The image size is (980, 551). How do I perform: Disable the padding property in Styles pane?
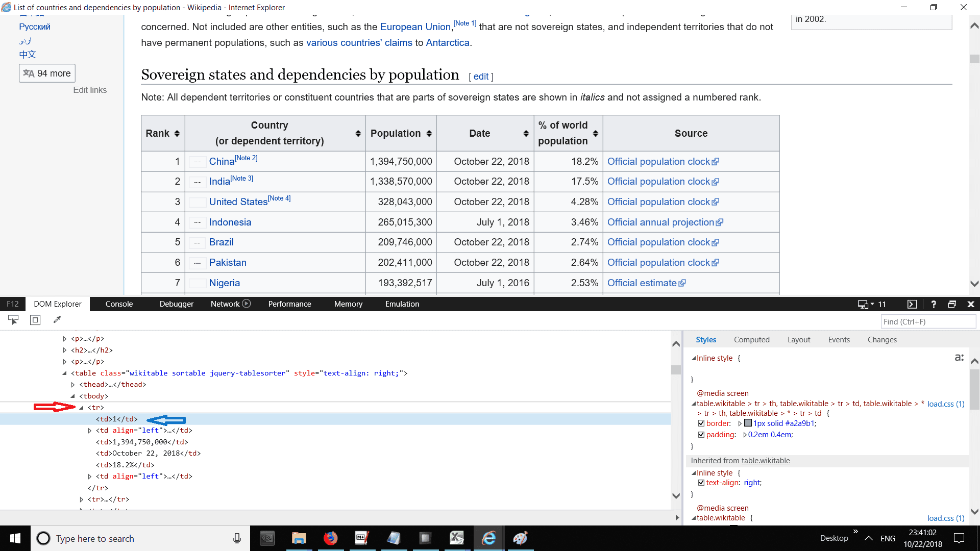702,435
